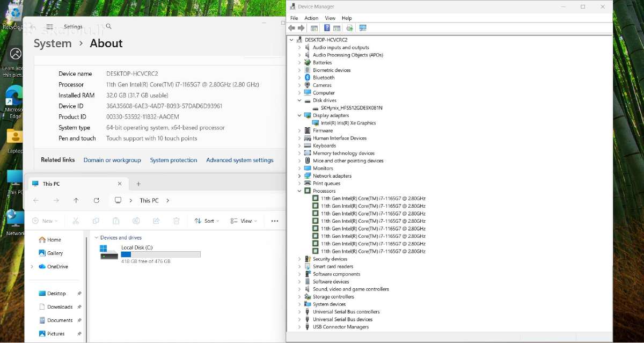The width and height of the screenshot is (644, 343).
Task: Go up one level in File Explorer
Action: (x=76, y=200)
